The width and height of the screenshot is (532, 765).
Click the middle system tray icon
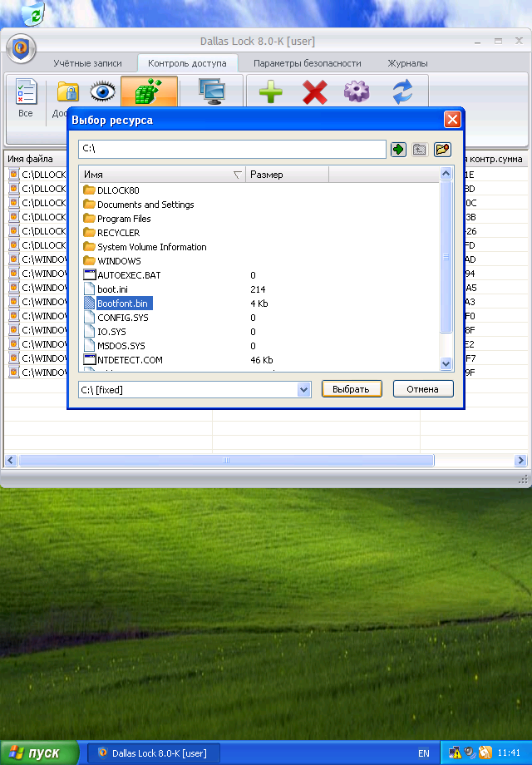coord(470,753)
